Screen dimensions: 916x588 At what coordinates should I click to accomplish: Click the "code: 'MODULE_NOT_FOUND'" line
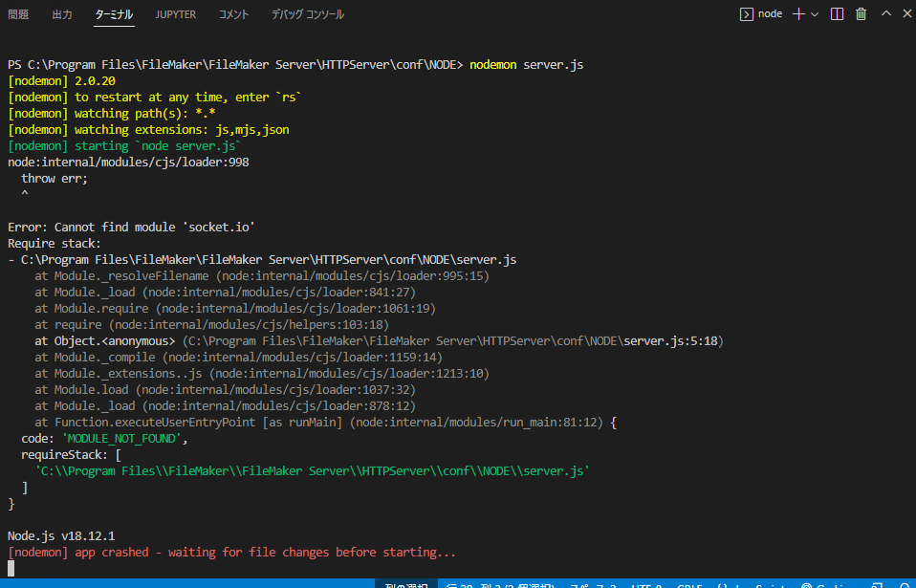click(104, 439)
